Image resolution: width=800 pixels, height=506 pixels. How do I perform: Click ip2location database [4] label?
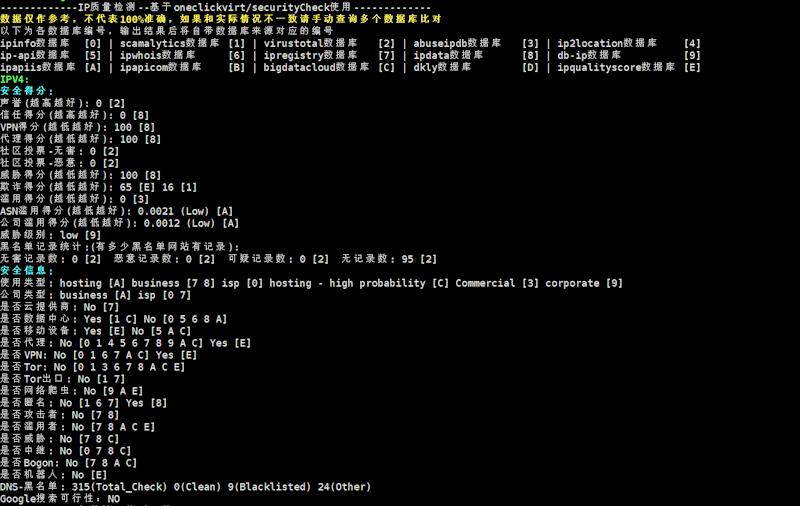[x=629, y=43]
